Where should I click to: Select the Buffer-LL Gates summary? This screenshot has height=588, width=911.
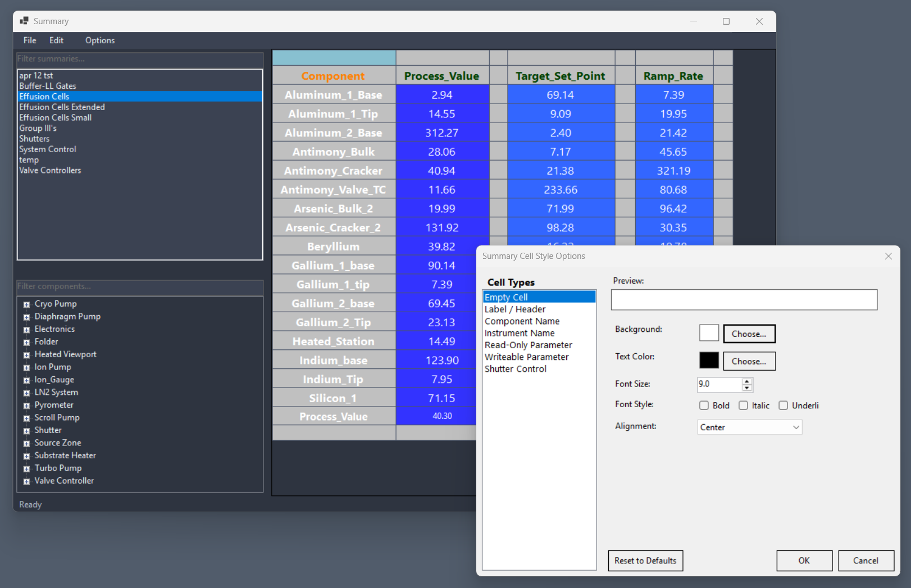pyautogui.click(x=140, y=86)
